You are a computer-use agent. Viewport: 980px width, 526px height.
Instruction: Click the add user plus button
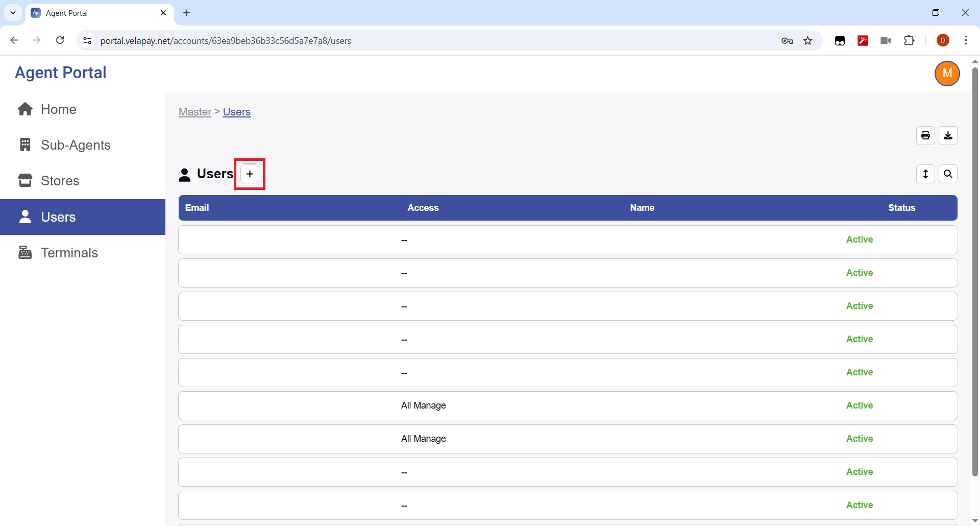point(250,174)
